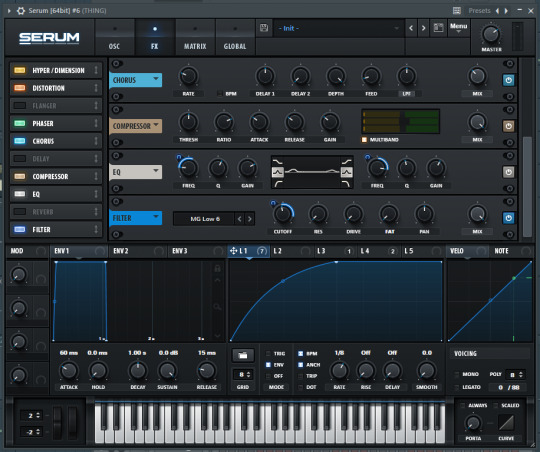Click the envelope zoom magnifier icon
The width and height of the screenshot is (540, 452).
pyautogui.click(x=217, y=306)
